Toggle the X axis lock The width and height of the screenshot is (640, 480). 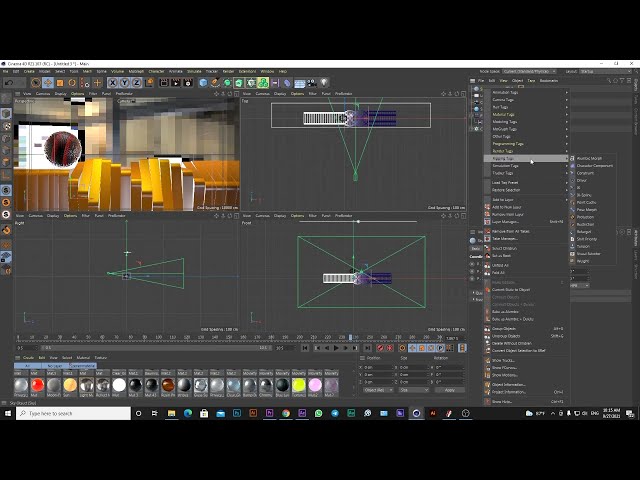113,83
